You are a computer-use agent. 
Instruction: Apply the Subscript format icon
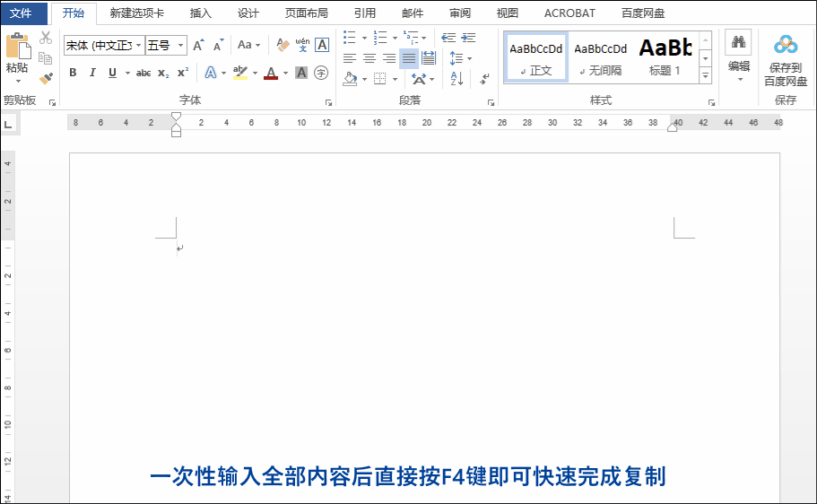(x=163, y=73)
